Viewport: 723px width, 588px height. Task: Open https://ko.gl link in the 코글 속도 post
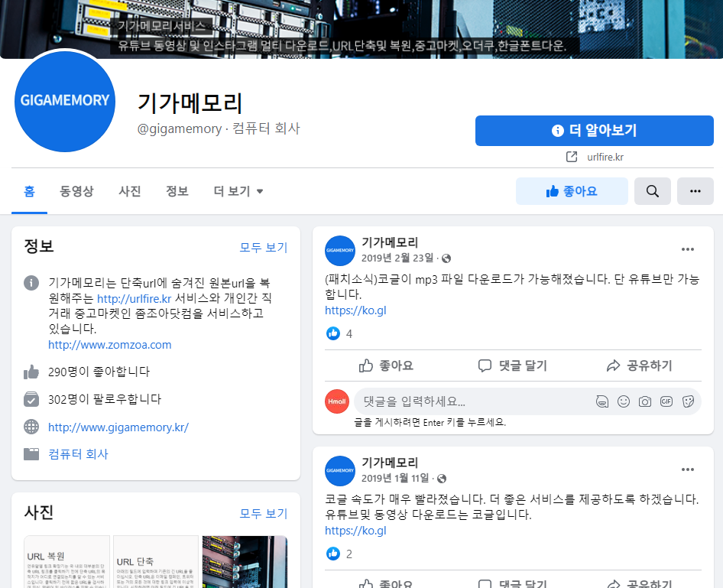coord(355,531)
